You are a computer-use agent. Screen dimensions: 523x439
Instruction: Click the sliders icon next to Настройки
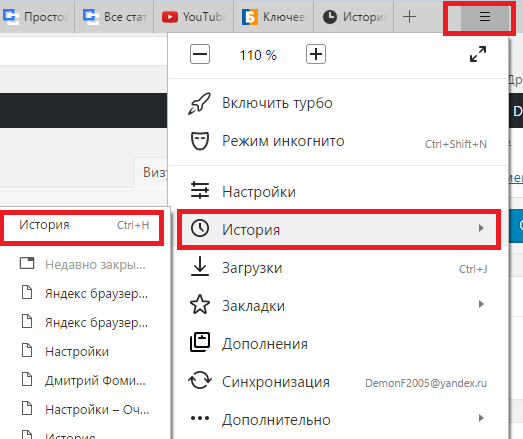point(200,190)
